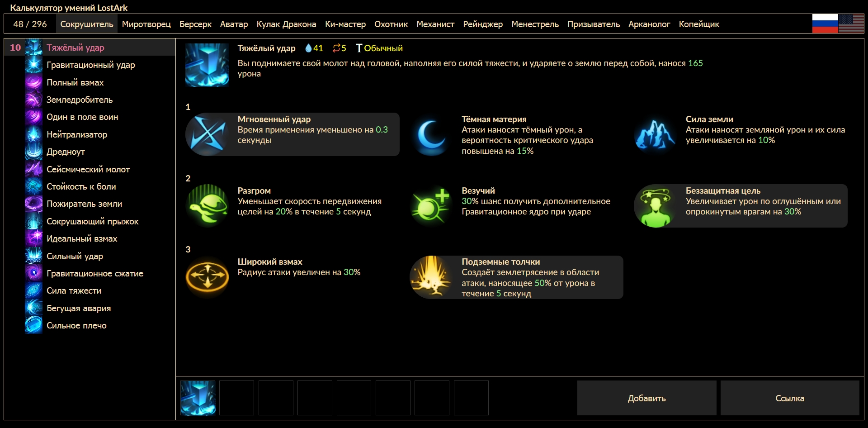Select the Подземные толчки explosion icon
Image resolution: width=868 pixels, height=428 pixels.
[431, 277]
